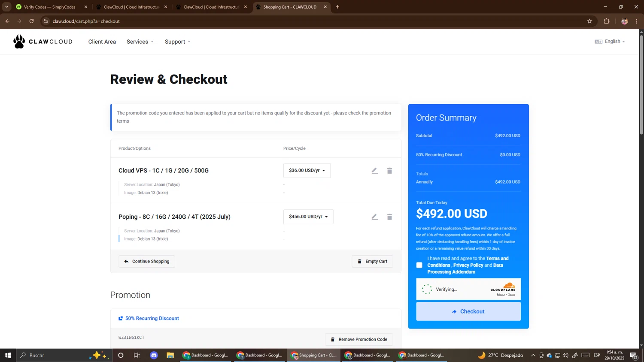644x362 pixels.
Task: Click the Total Due Today $492.00 USD amount
Action: click(x=452, y=214)
